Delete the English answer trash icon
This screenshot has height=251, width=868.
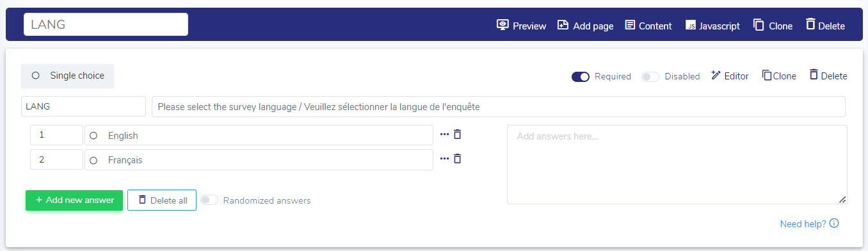(x=457, y=134)
